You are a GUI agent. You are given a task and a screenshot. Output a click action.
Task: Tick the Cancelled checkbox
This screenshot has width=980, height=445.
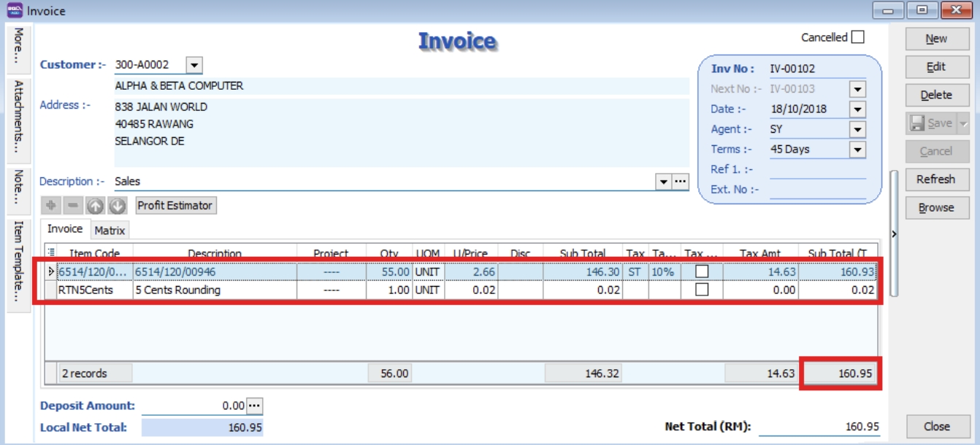tap(857, 37)
